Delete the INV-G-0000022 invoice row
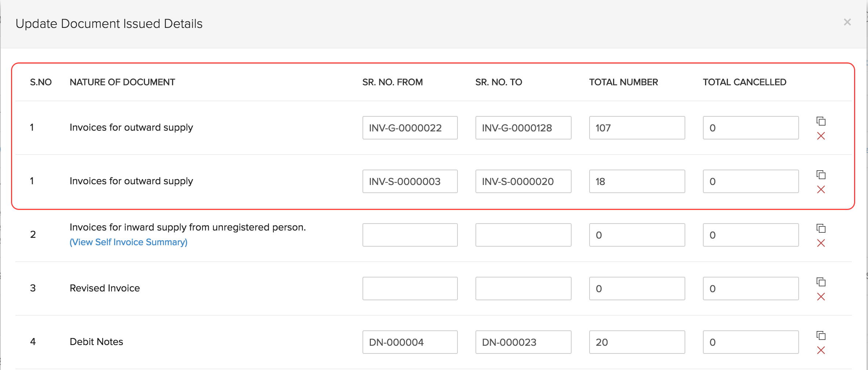The width and height of the screenshot is (868, 370). [821, 136]
